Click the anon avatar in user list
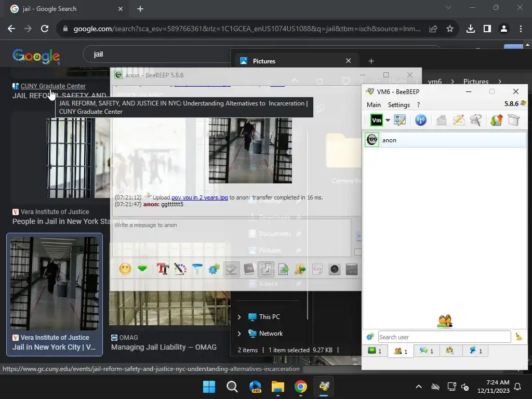532x399 pixels. [x=372, y=140]
